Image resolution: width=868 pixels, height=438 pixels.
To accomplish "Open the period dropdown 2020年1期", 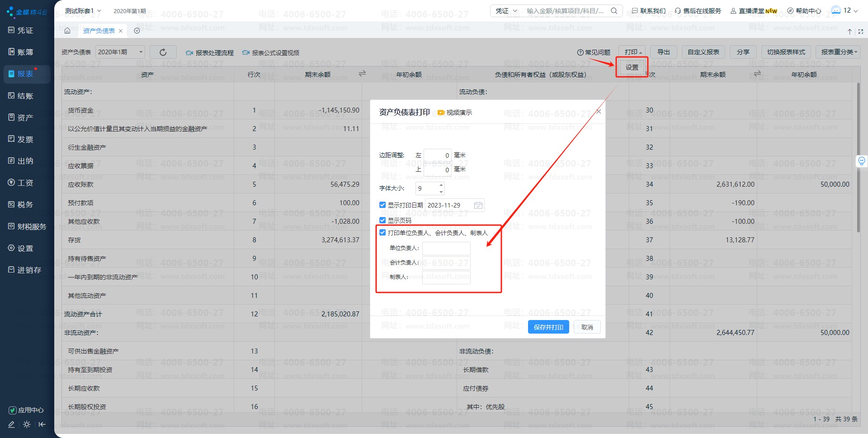I will click(x=120, y=52).
